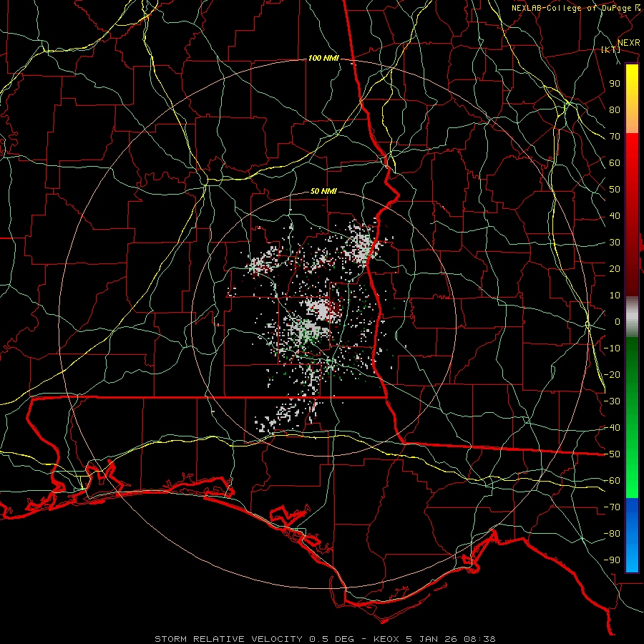Select the -50 scale value
Viewport: 644px width, 644px height.
click(612, 454)
